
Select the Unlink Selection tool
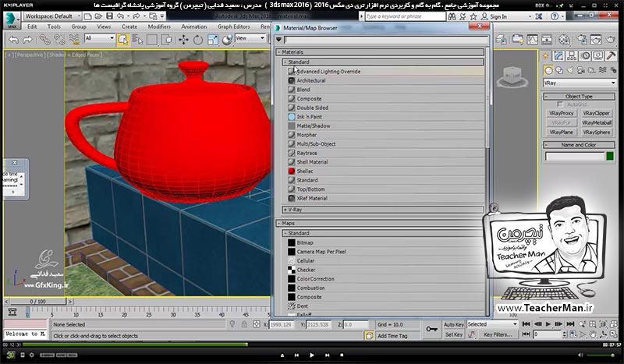tap(59, 40)
